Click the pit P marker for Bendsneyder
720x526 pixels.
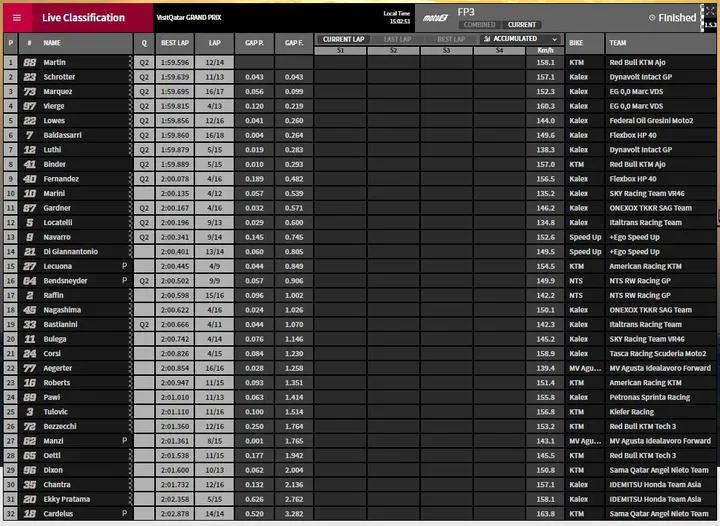tap(124, 280)
